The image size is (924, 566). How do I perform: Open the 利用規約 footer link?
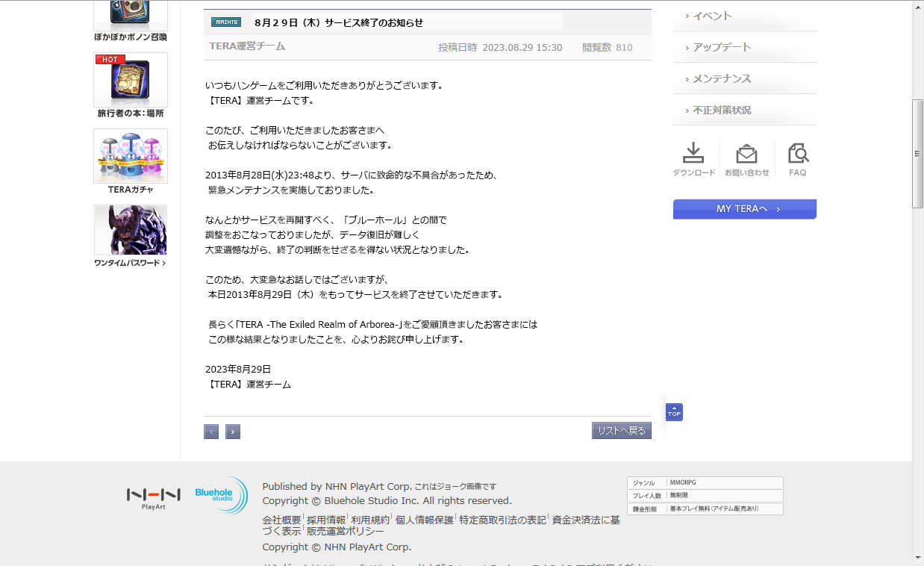pyautogui.click(x=370, y=520)
